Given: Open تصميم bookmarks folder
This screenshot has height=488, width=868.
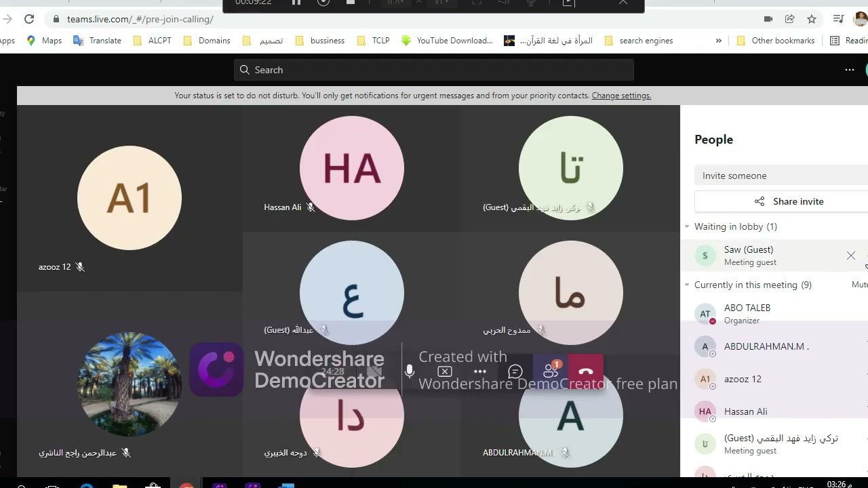Looking at the screenshot, I should [x=262, y=41].
